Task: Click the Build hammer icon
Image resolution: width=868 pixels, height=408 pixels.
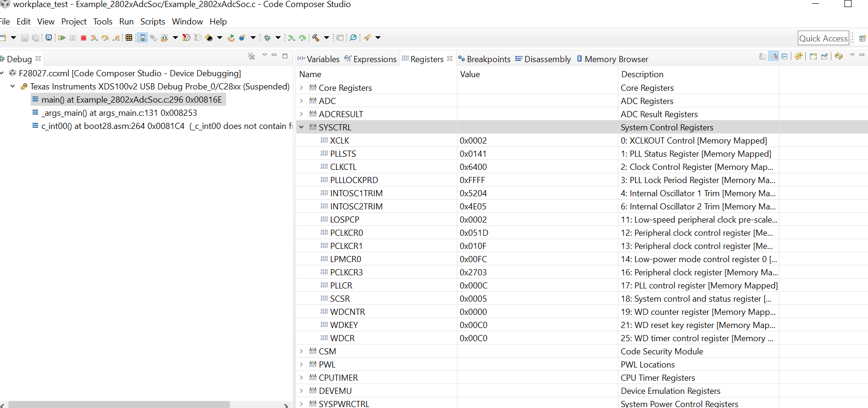Action: (316, 38)
